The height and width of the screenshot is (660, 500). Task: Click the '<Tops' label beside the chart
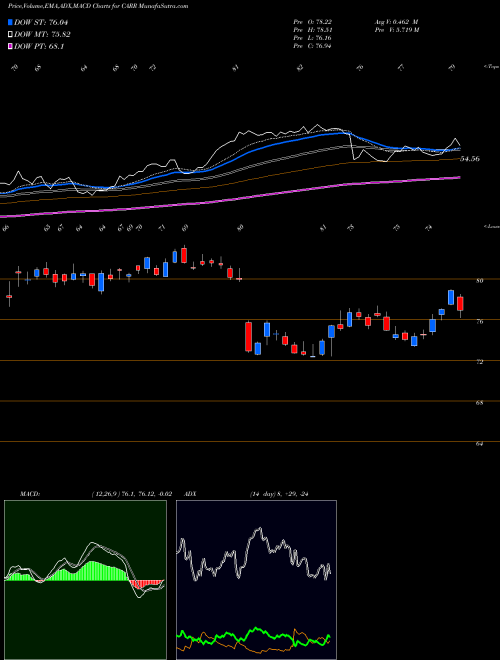492,67
